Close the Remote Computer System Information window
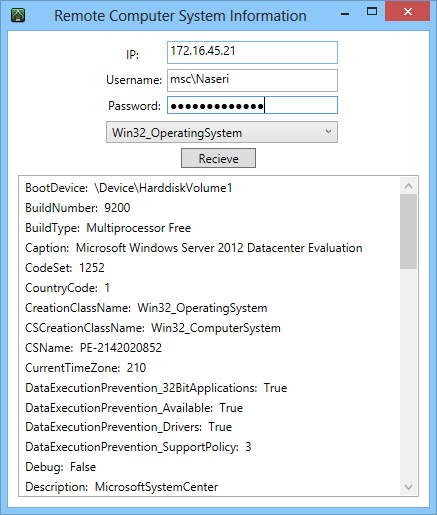The width and height of the screenshot is (437, 515). [407, 12]
